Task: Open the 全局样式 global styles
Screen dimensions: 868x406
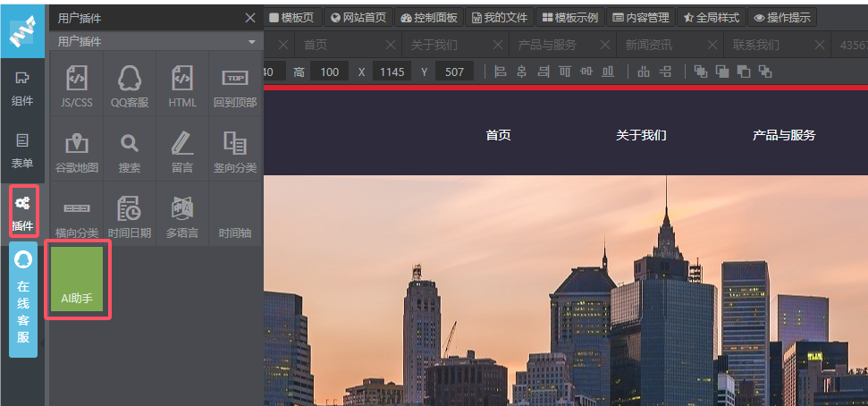Action: click(712, 18)
